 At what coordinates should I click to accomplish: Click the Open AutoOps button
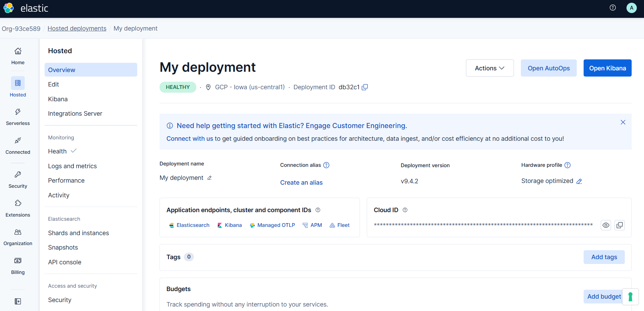(x=549, y=68)
